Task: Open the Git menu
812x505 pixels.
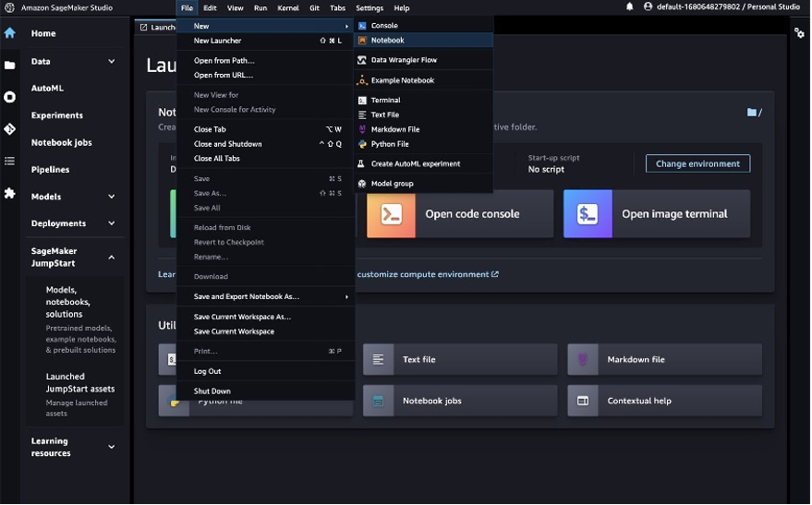Action: 314,7
